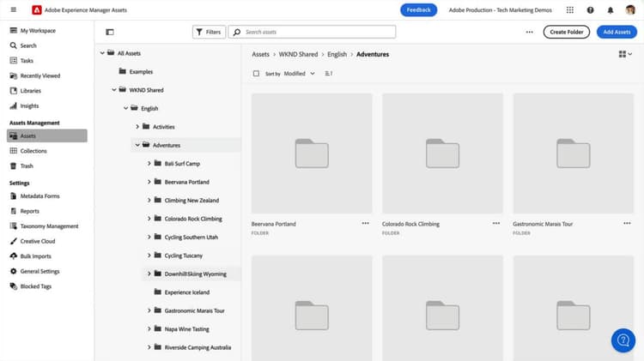Viewport: 644px width, 361px height.
Task: Click the Blocked Tags icon
Action: coord(14,286)
